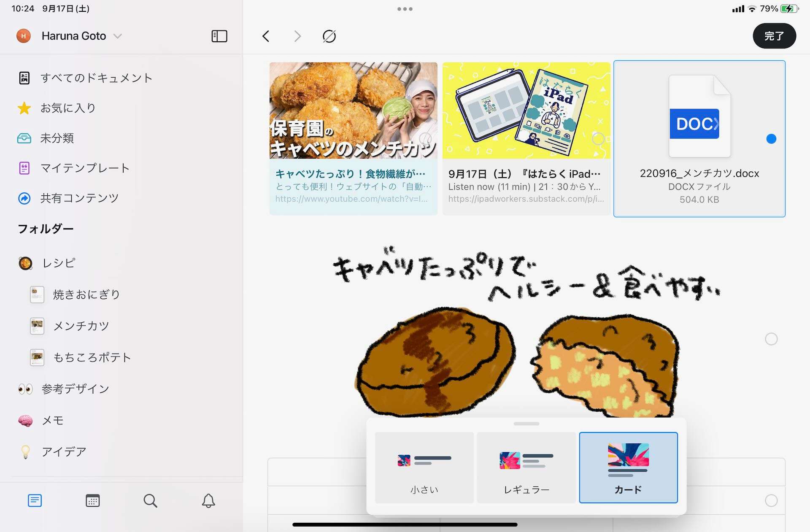Open すべてのドキュメント icon in sidebar

click(x=24, y=78)
